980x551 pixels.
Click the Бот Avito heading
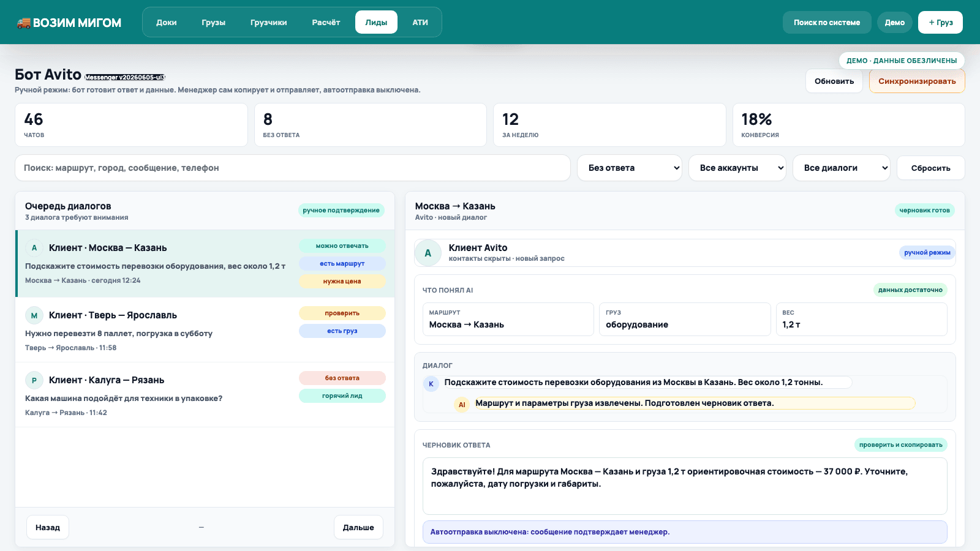pos(48,75)
